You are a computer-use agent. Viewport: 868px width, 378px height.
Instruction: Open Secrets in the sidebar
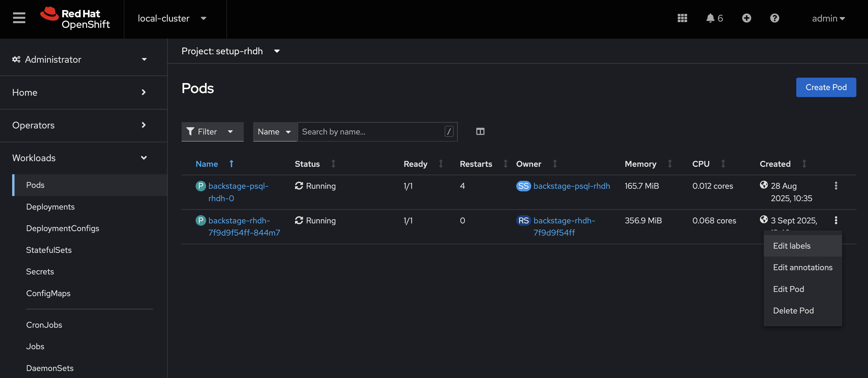(x=90, y=271)
